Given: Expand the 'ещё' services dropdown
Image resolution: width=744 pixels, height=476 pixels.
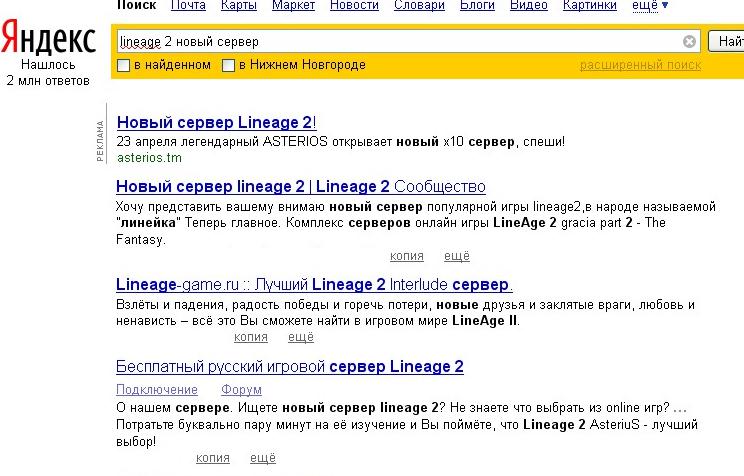Looking at the screenshot, I should 650,5.
